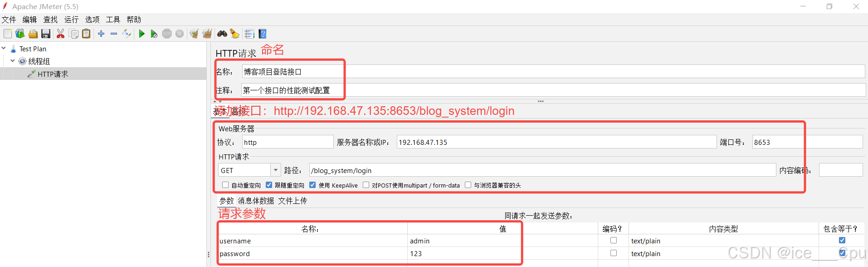Click the Copy icon in toolbar
Viewport: 868px width, 267px height.
coord(73,34)
